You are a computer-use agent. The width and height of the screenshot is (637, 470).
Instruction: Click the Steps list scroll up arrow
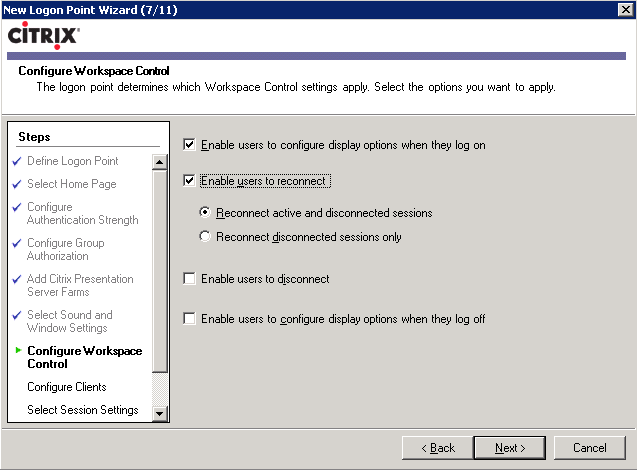click(x=160, y=162)
